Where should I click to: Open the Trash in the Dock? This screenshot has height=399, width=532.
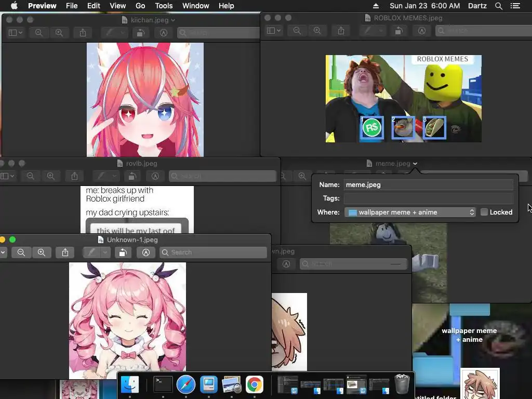[x=403, y=384]
